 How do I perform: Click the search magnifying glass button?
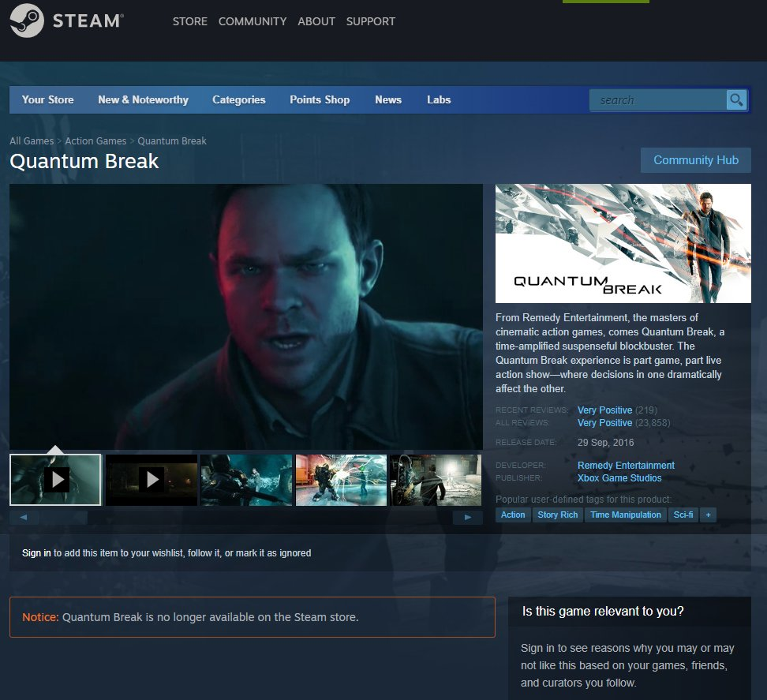736,99
